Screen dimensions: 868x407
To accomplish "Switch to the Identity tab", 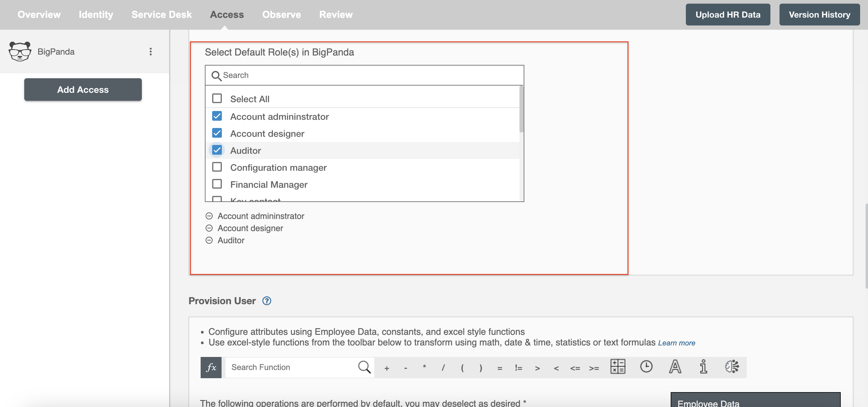I will tap(96, 14).
